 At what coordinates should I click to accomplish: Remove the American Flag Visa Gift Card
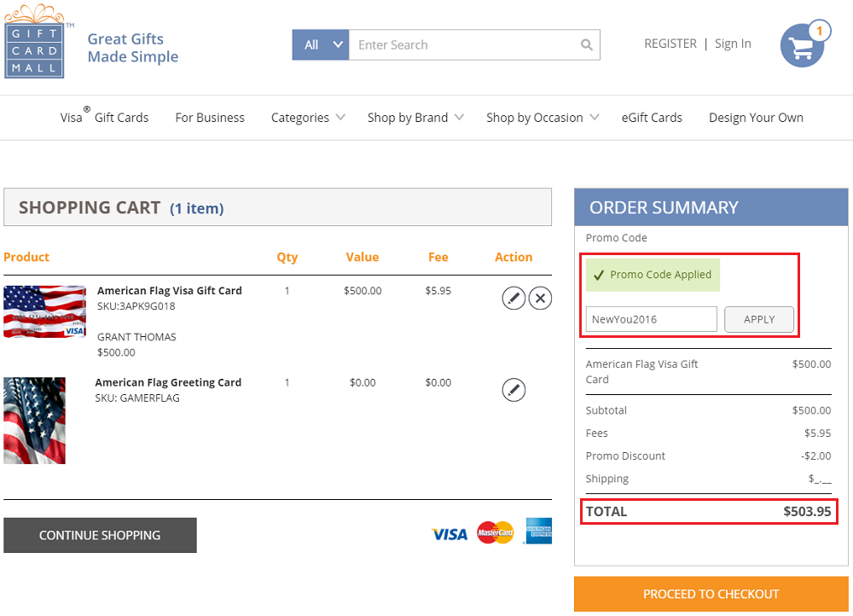pos(540,298)
